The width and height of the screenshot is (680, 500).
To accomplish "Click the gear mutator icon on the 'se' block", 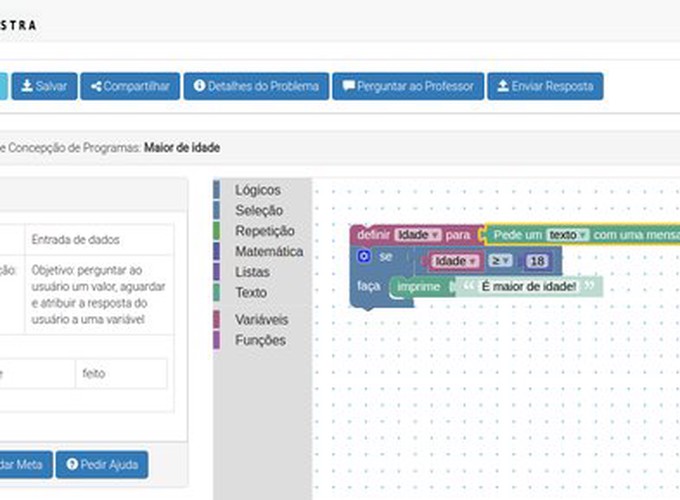I will 364,257.
